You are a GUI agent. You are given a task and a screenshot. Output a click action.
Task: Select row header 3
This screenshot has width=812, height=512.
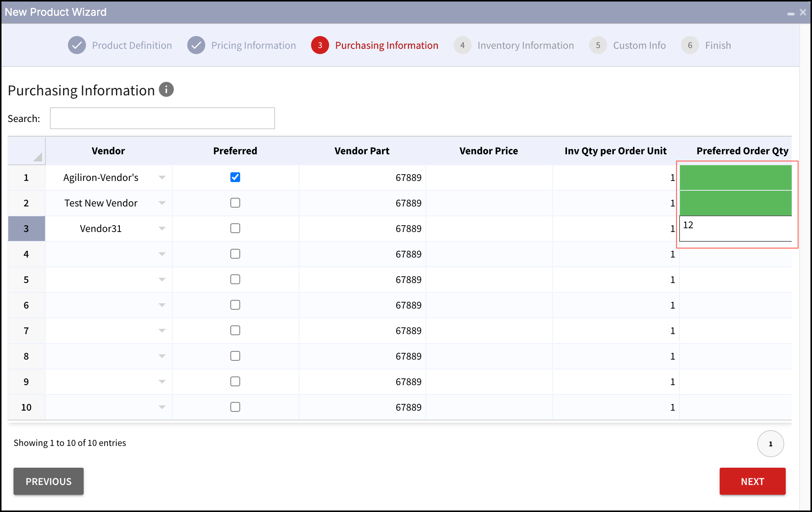[27, 229]
